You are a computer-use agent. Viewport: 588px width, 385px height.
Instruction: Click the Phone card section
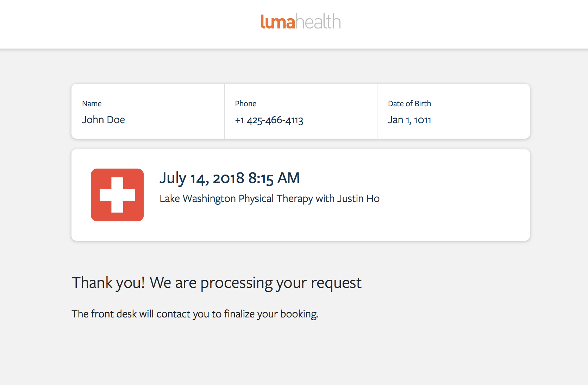point(301,111)
